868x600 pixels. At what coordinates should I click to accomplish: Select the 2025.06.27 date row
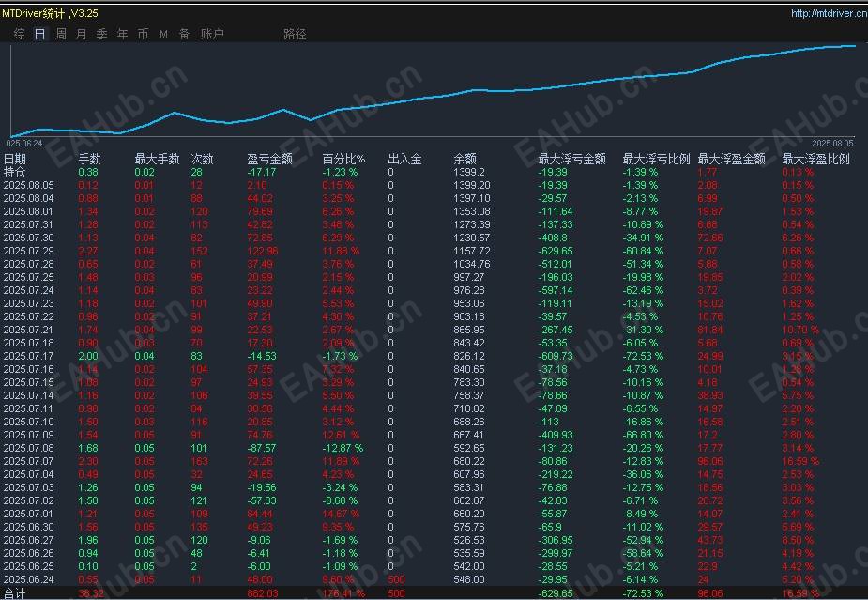tap(29, 540)
